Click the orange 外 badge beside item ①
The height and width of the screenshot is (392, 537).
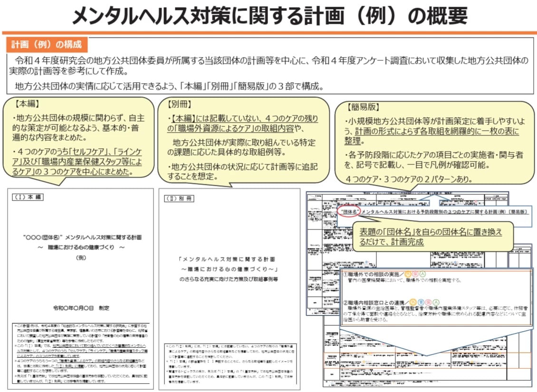(409, 274)
